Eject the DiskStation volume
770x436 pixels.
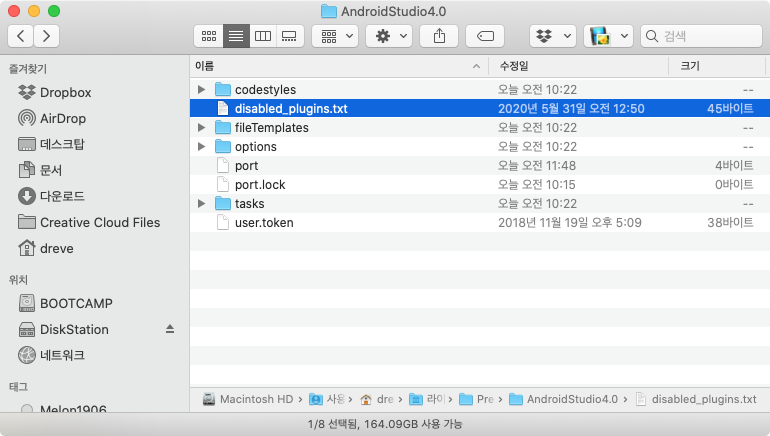point(170,329)
